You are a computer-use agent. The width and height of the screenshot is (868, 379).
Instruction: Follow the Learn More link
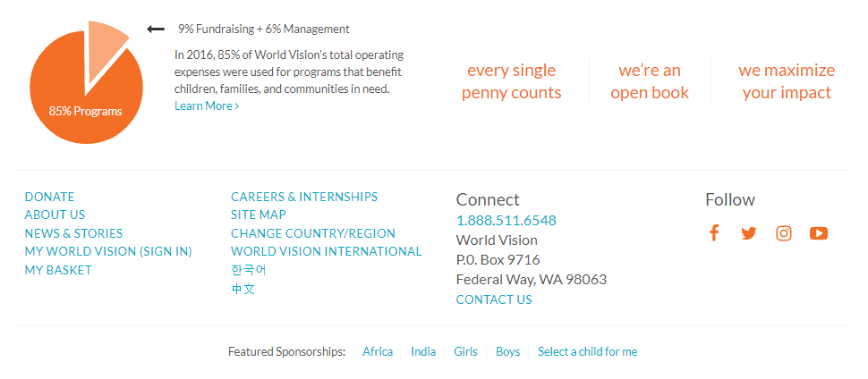point(207,105)
